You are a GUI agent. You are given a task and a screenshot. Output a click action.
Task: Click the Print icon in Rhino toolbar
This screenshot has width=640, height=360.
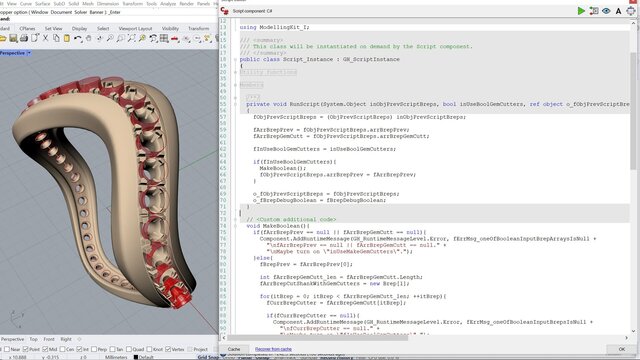(x=24, y=38)
